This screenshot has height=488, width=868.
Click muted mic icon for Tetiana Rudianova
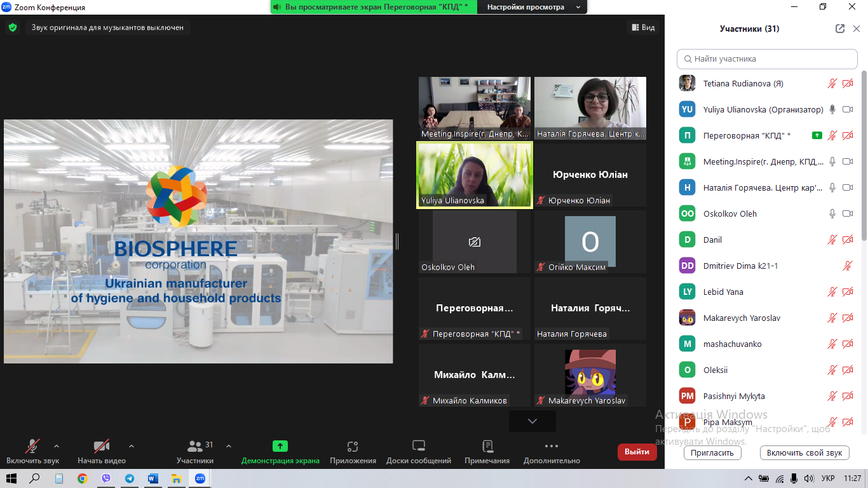(x=832, y=83)
